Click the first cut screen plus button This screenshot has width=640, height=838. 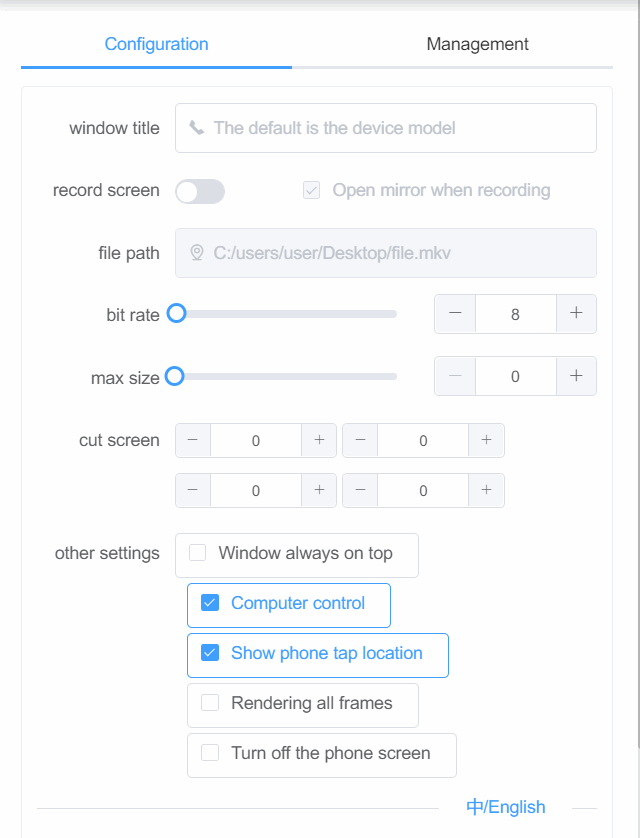(x=318, y=440)
